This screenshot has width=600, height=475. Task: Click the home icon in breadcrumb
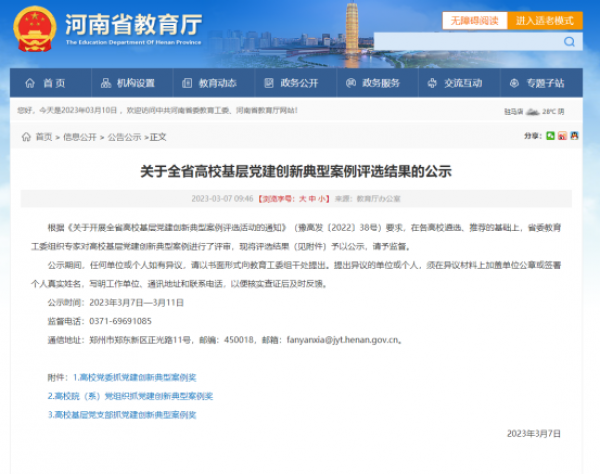pos(26,136)
